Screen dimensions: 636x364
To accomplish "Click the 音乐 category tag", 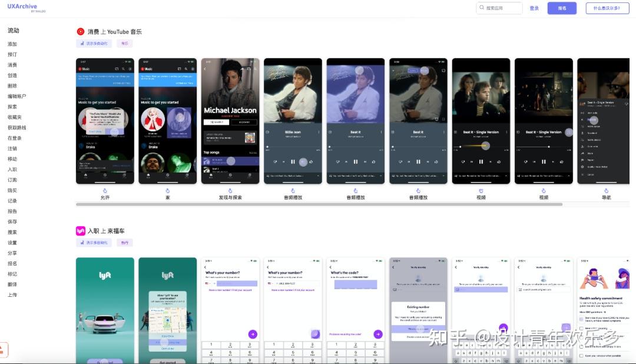I will point(125,44).
